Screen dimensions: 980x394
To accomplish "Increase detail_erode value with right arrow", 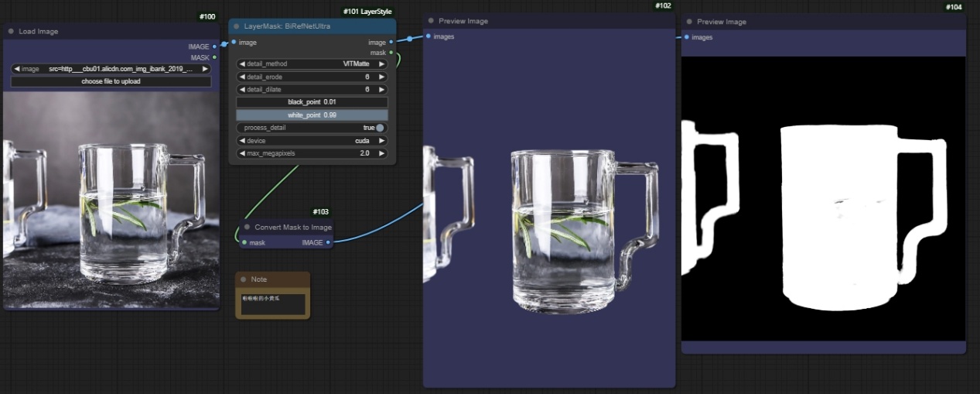I will pos(381,77).
